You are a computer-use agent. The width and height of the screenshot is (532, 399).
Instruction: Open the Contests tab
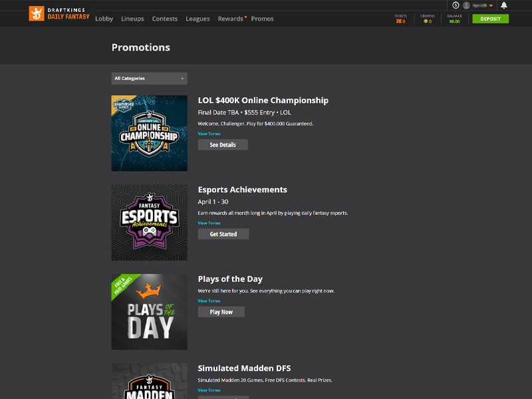(164, 19)
